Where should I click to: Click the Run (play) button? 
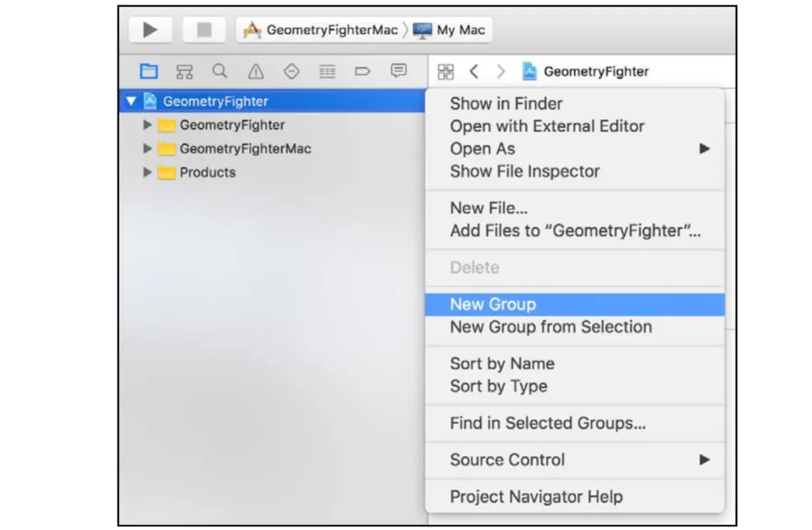pos(150,29)
